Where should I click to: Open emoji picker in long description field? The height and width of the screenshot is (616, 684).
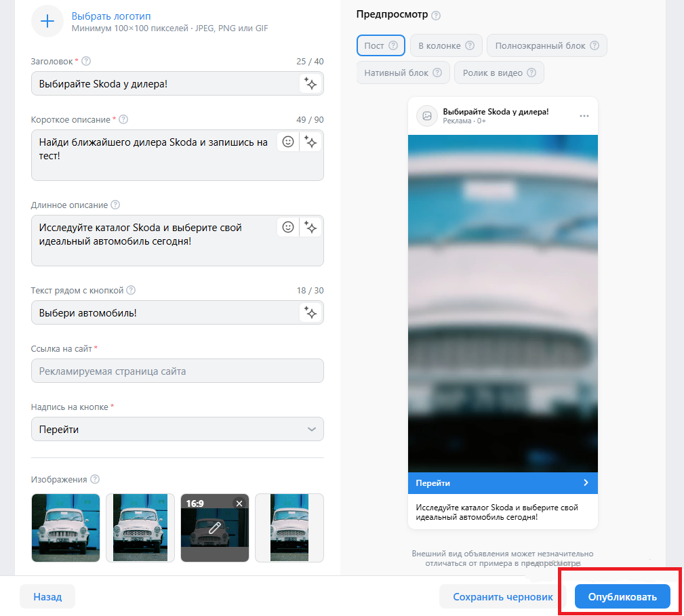coord(288,228)
